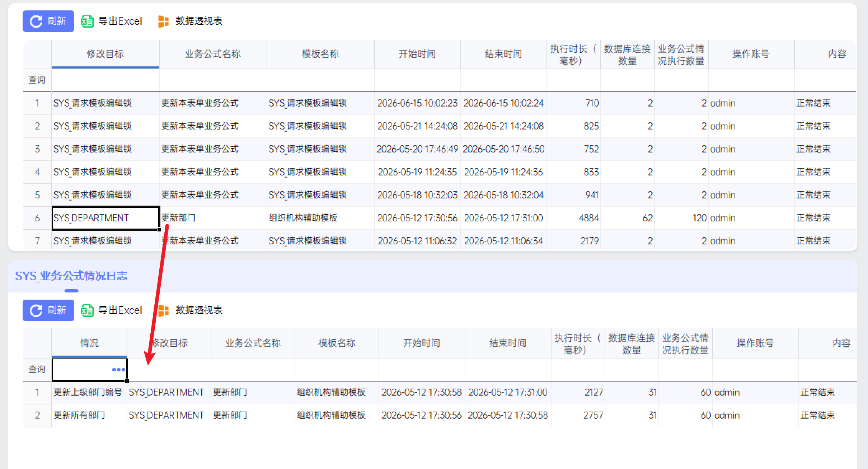The image size is (868, 469).
Task: Click lower table 开始时间 column header
Action: point(422,343)
